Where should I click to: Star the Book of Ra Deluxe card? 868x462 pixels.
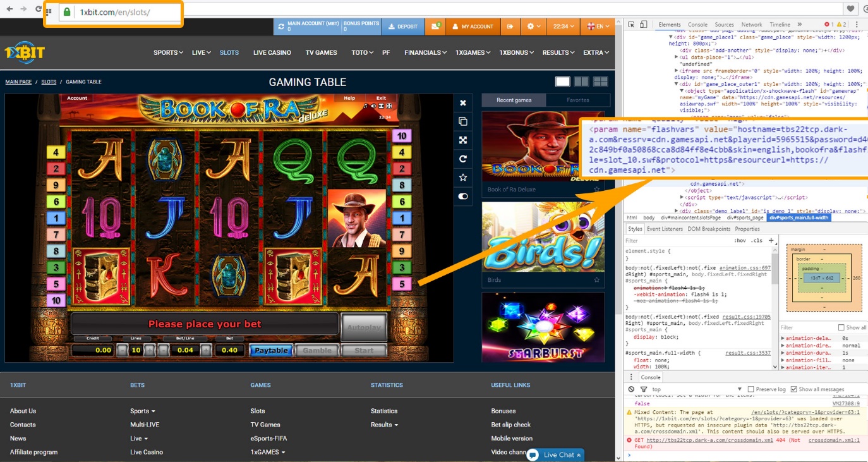coord(596,189)
